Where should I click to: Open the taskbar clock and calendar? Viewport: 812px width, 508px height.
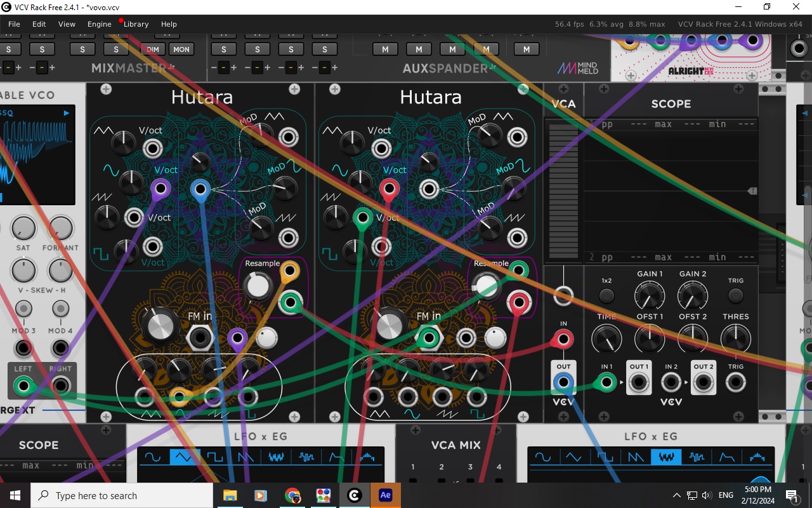pos(758,495)
